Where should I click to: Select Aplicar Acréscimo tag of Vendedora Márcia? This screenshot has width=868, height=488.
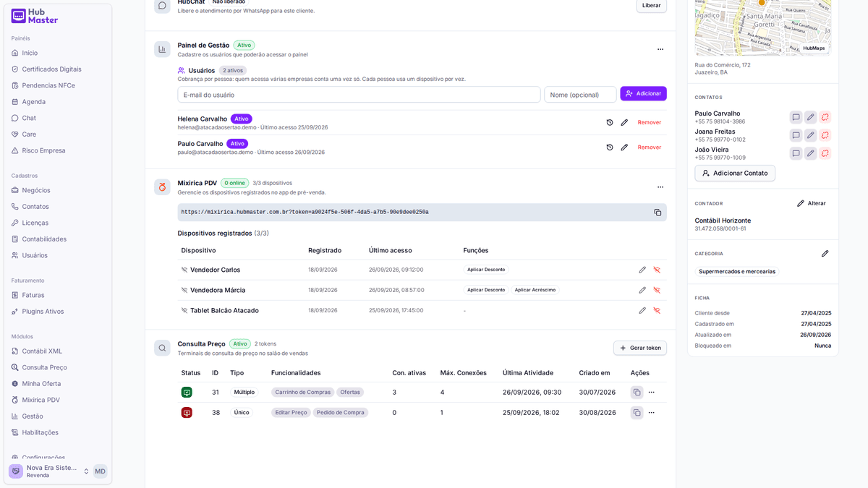coord(535,290)
